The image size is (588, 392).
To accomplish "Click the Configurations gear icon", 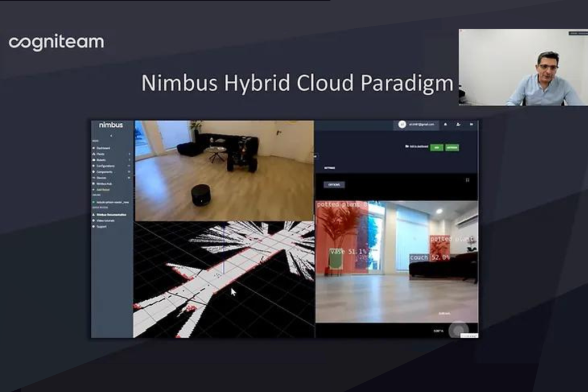I will 94,166.
